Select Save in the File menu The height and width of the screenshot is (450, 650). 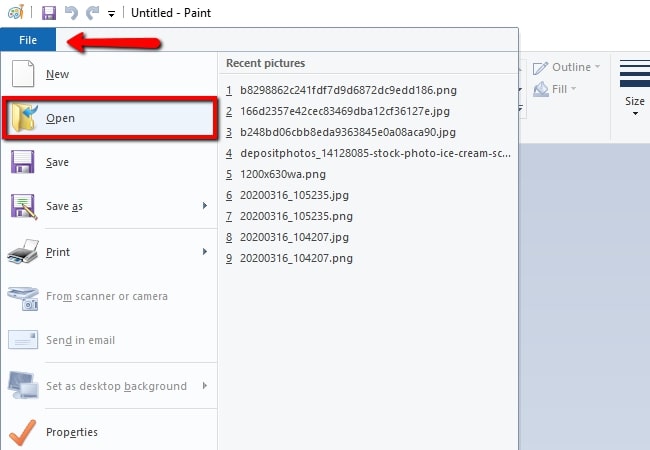tap(109, 162)
